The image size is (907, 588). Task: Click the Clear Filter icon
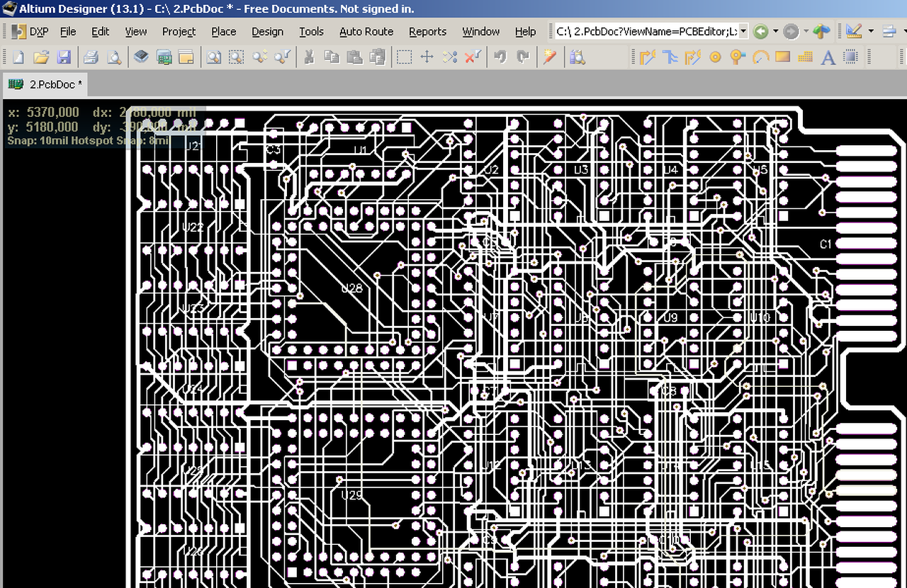[473, 57]
